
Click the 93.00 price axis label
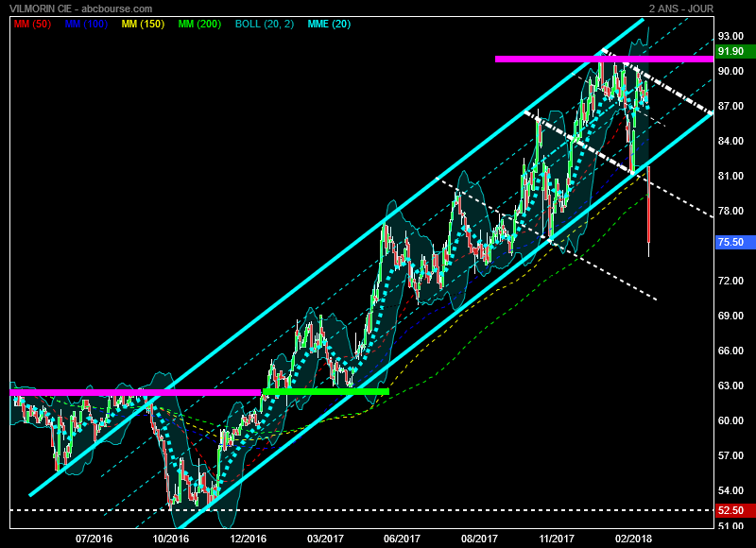730,36
